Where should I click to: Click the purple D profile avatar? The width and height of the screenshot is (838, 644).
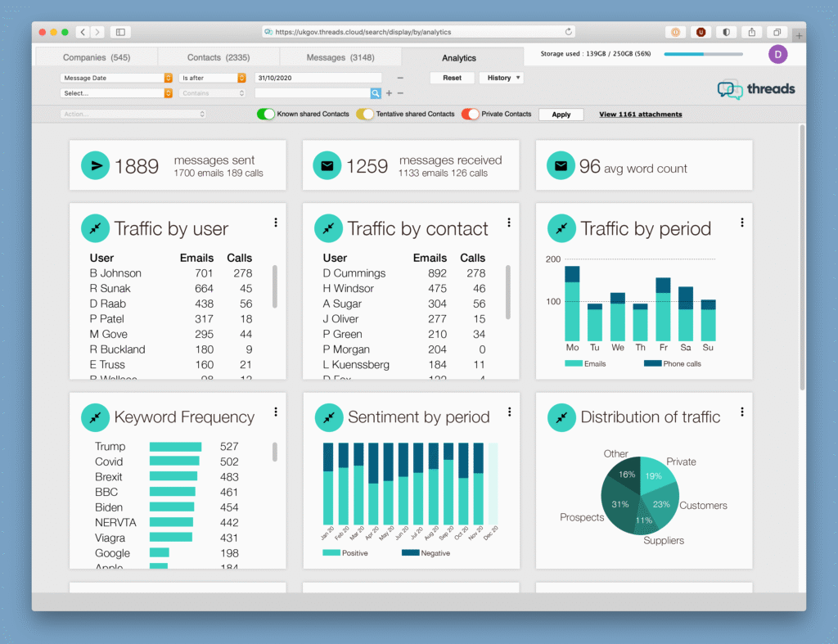coord(777,54)
